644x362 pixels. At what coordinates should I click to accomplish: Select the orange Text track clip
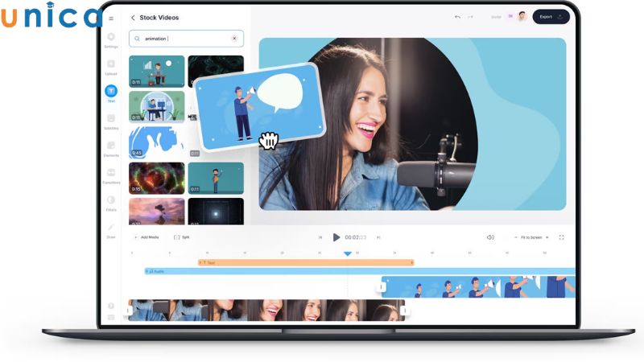point(306,262)
